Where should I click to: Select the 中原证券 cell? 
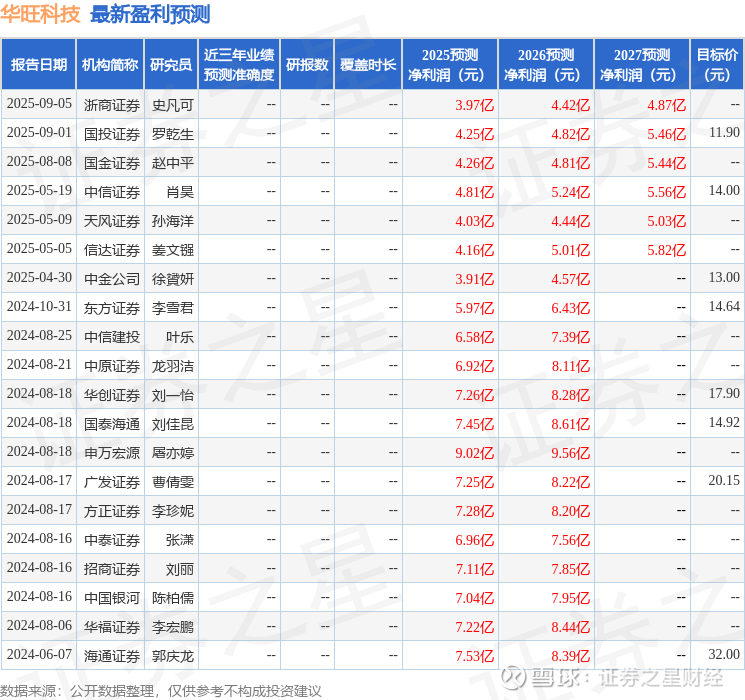(112, 366)
